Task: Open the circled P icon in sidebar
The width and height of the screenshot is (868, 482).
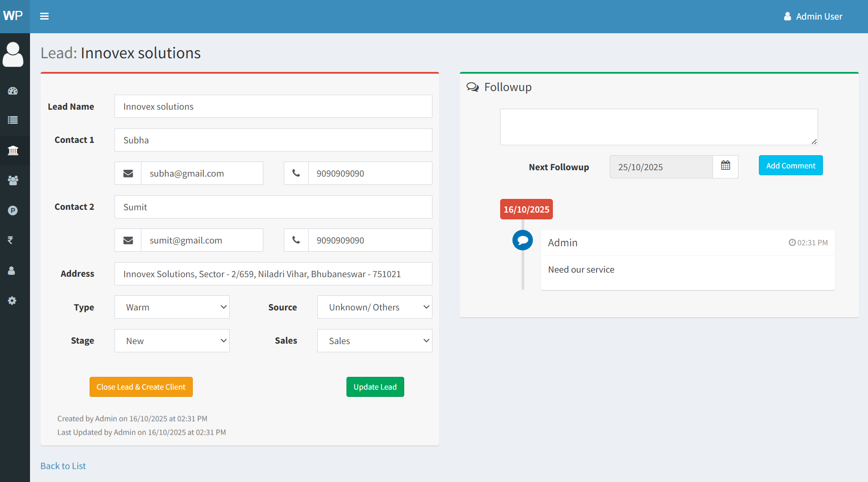Action: (13, 211)
